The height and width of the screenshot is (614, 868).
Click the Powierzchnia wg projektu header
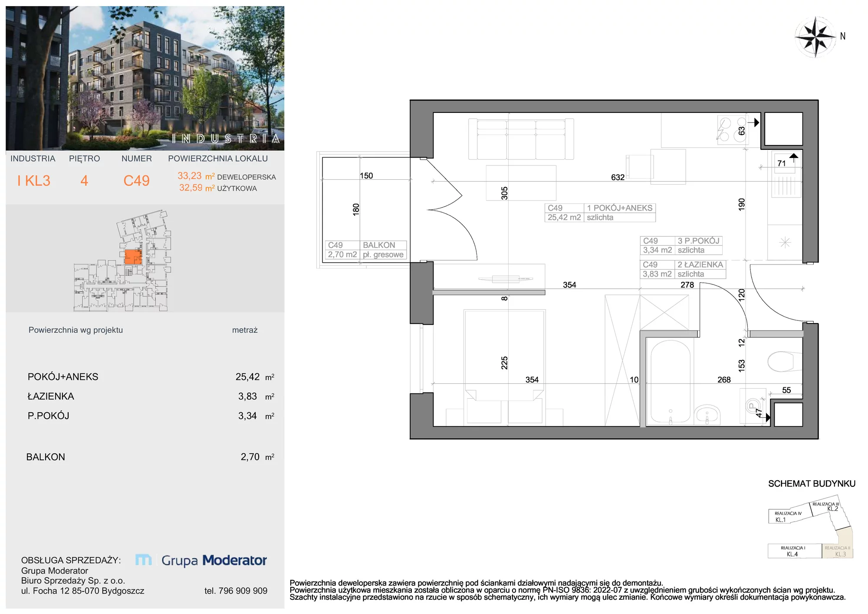pos(76,330)
